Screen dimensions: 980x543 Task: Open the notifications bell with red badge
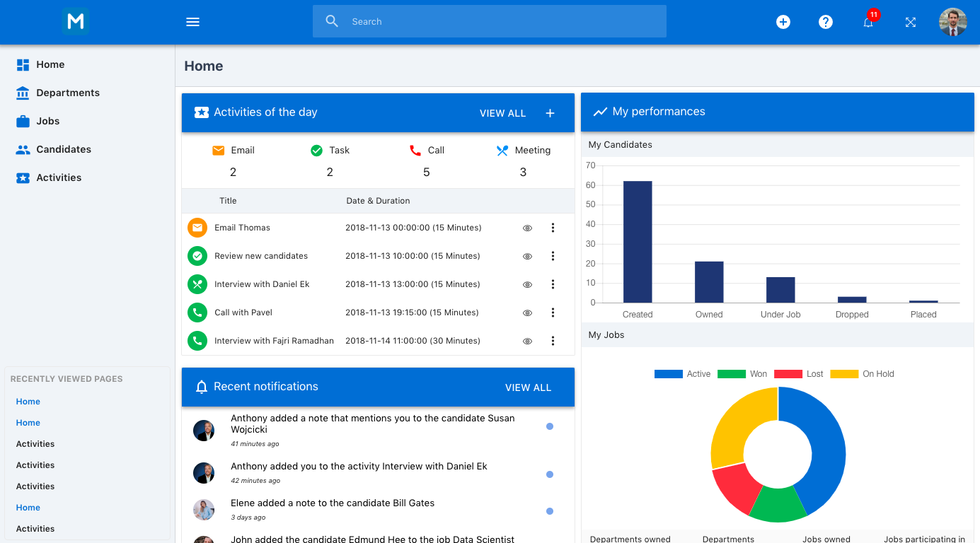868,22
